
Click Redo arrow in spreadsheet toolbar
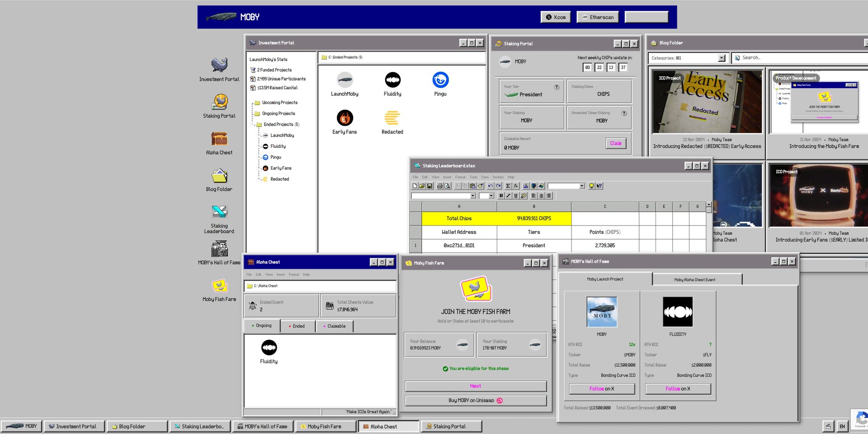coord(498,186)
